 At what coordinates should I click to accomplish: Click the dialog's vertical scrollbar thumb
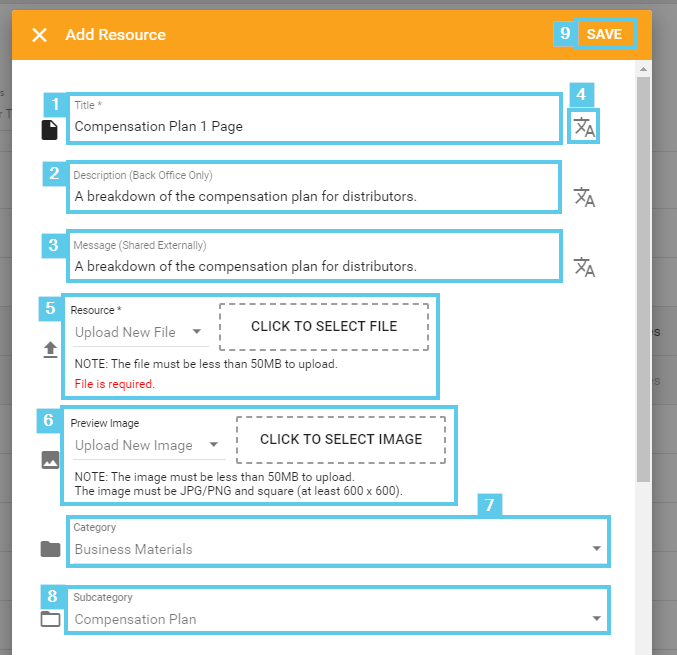pos(643,279)
